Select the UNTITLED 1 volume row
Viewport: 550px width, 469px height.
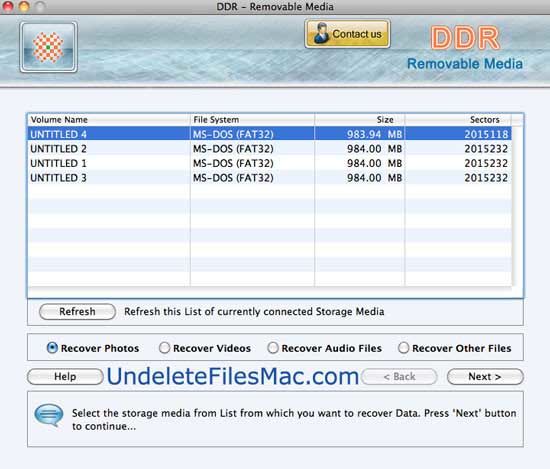pos(269,163)
